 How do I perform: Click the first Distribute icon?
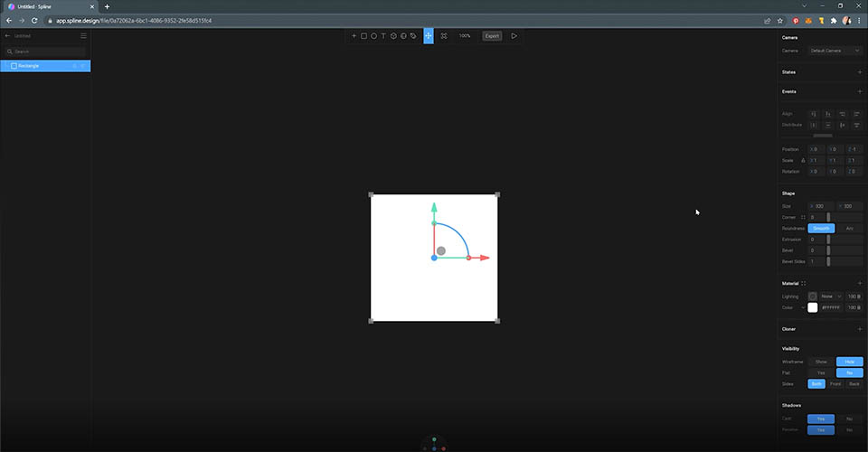pyautogui.click(x=814, y=125)
